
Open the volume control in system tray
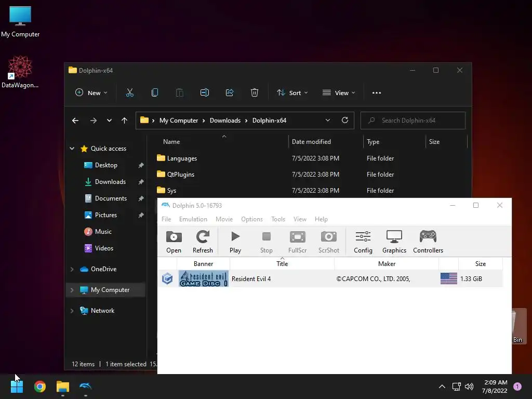(x=469, y=387)
